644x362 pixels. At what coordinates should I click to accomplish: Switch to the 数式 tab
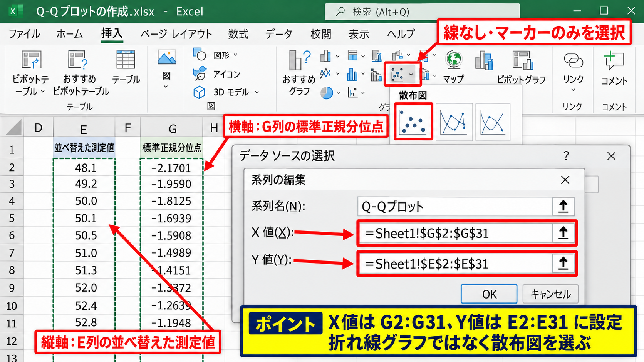pos(238,34)
